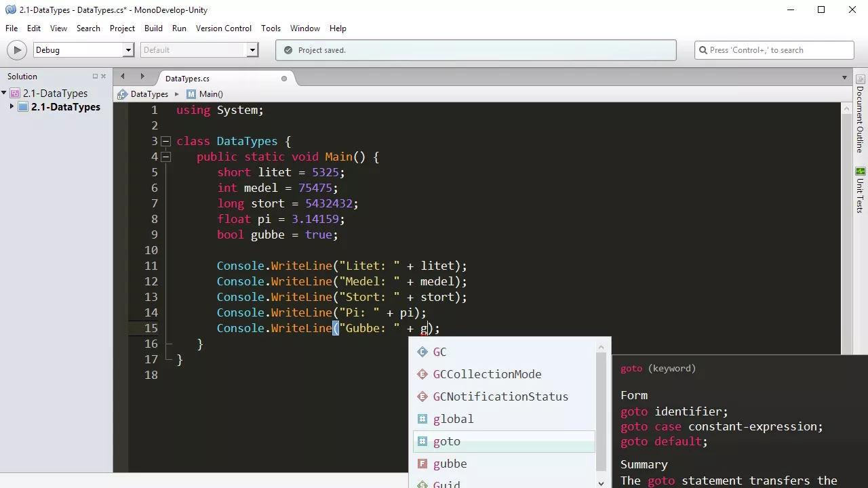Image resolution: width=868 pixels, height=488 pixels.
Task: Select the bold 2.1-DataTypes project item
Action: [x=66, y=107]
